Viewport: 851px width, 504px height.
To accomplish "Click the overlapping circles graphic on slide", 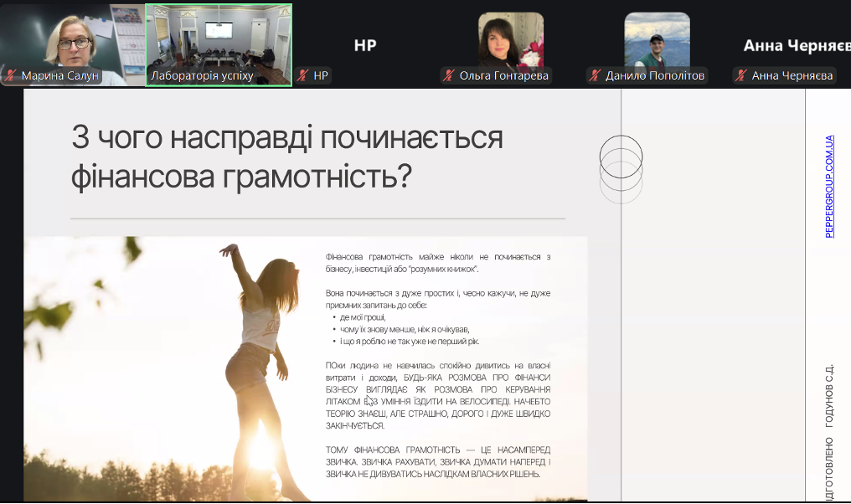I will coord(621,169).
